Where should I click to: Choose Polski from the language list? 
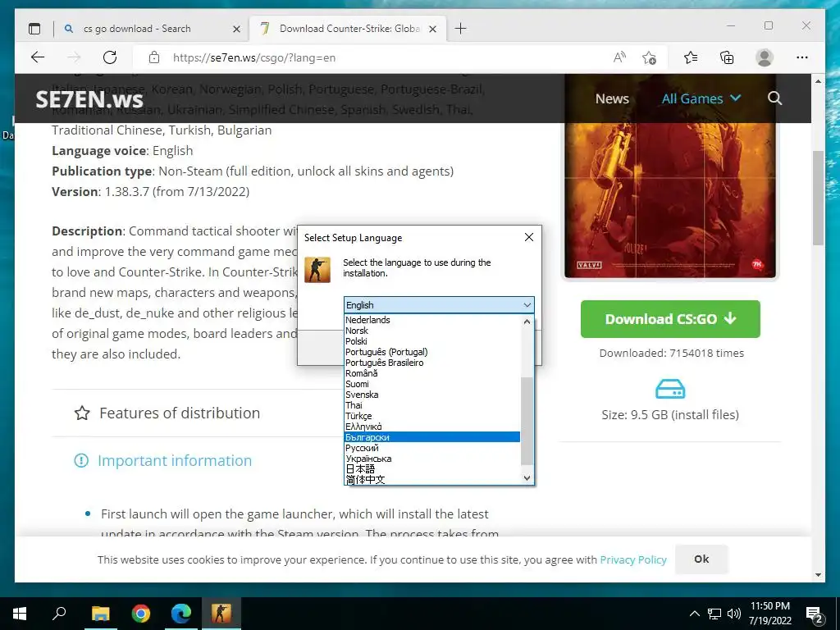tap(431, 341)
